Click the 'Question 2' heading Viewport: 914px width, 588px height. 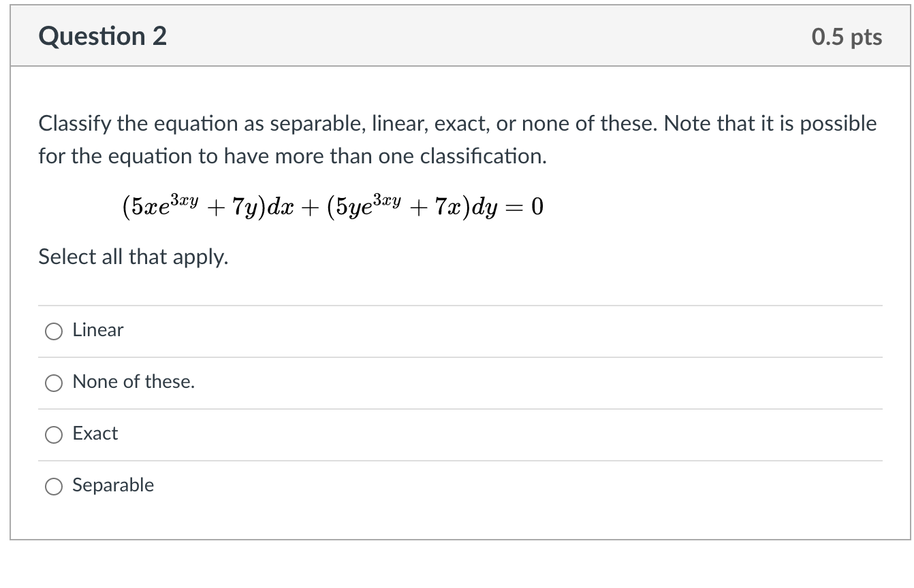coord(103,36)
